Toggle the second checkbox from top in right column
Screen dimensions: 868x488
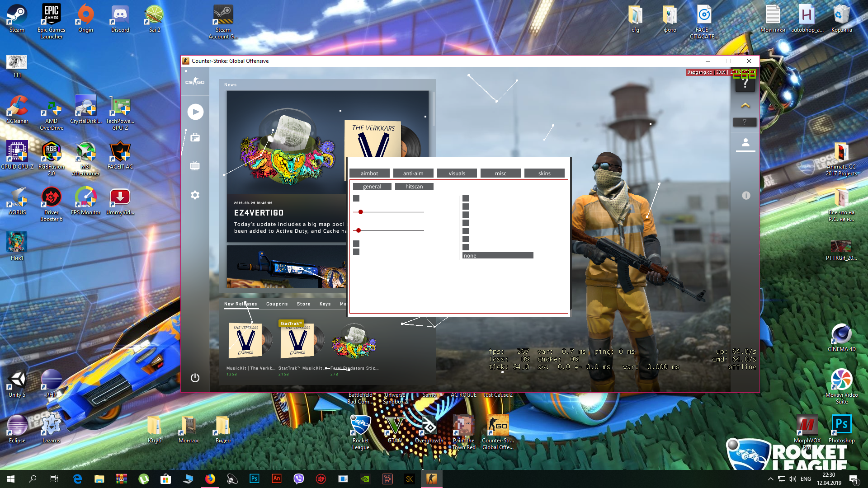click(466, 206)
